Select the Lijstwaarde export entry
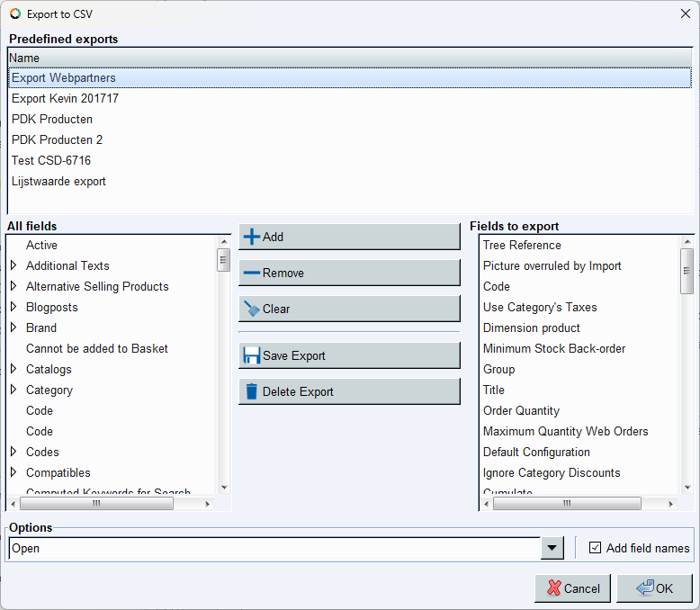Viewport: 700px width, 610px height. click(58, 181)
